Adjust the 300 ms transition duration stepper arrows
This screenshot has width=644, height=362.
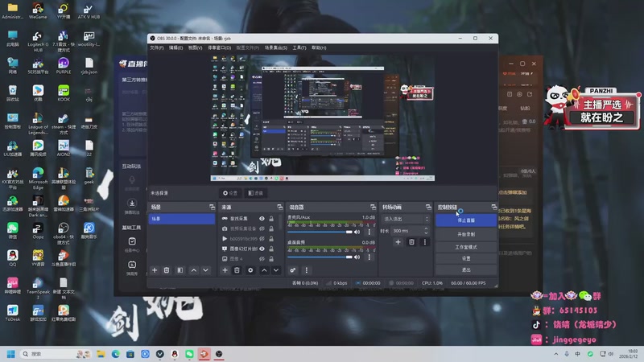pyautogui.click(x=426, y=231)
